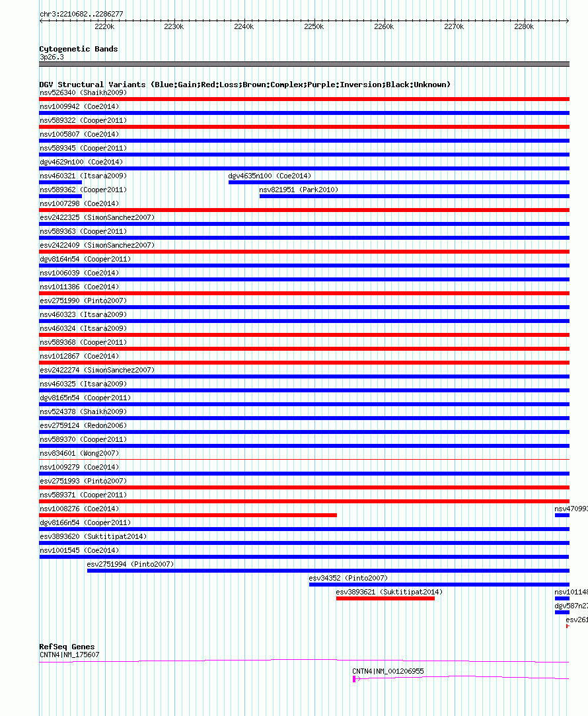Click the esv2422274 (SimonSanchez2007) label

click(97, 370)
